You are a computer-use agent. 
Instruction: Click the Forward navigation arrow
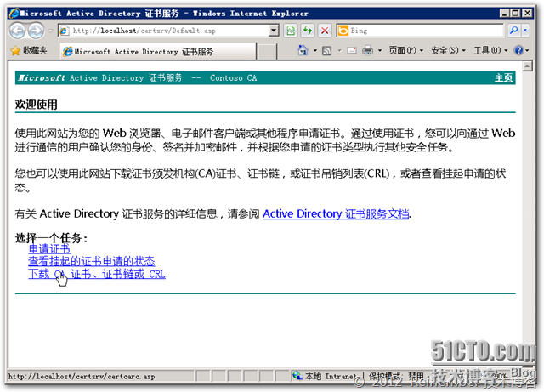pos(36,31)
